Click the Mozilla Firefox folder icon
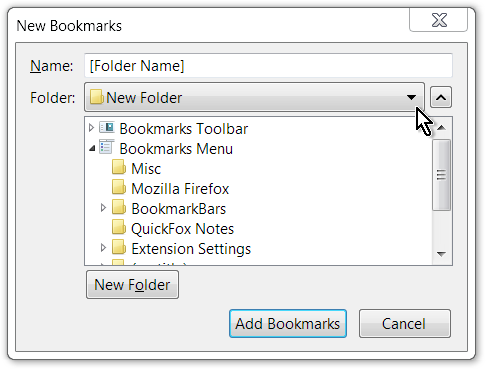The width and height of the screenshot is (486, 369). point(119,188)
